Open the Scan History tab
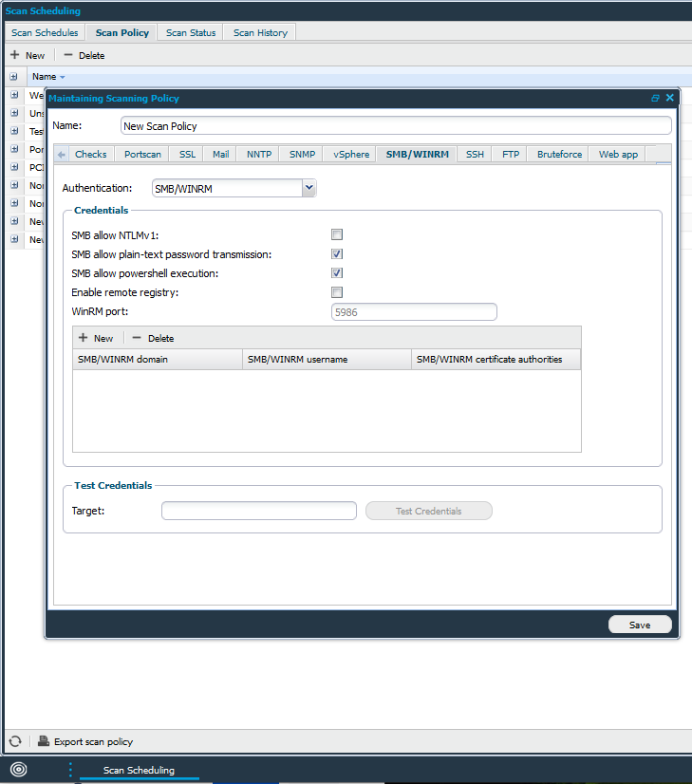This screenshot has width=692, height=784. [260, 32]
